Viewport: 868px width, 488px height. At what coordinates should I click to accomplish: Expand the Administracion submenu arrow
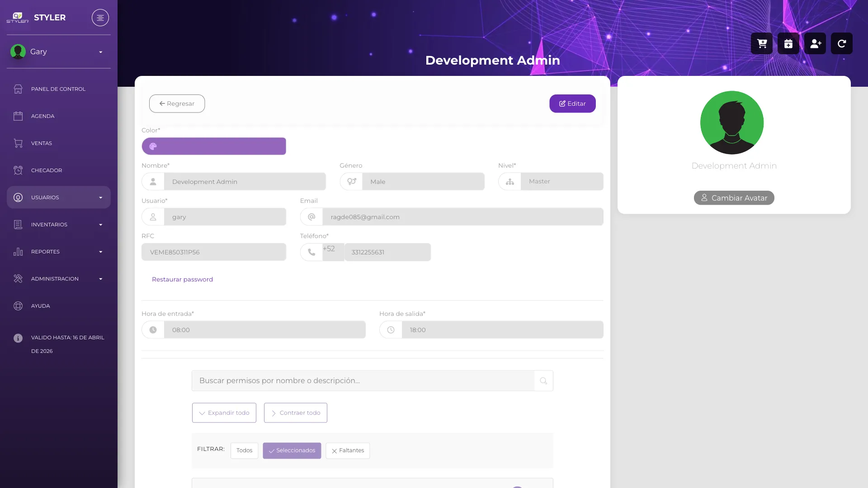pyautogui.click(x=101, y=279)
